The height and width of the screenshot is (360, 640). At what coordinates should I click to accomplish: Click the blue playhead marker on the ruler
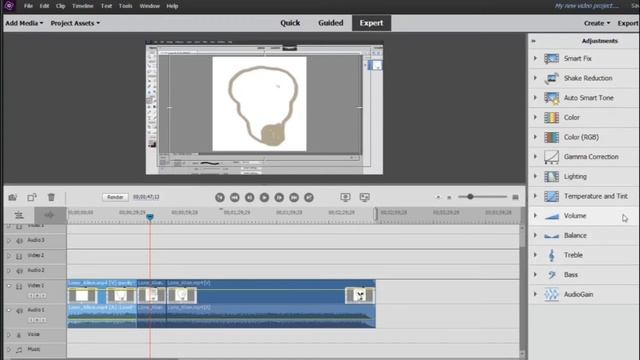point(150,217)
